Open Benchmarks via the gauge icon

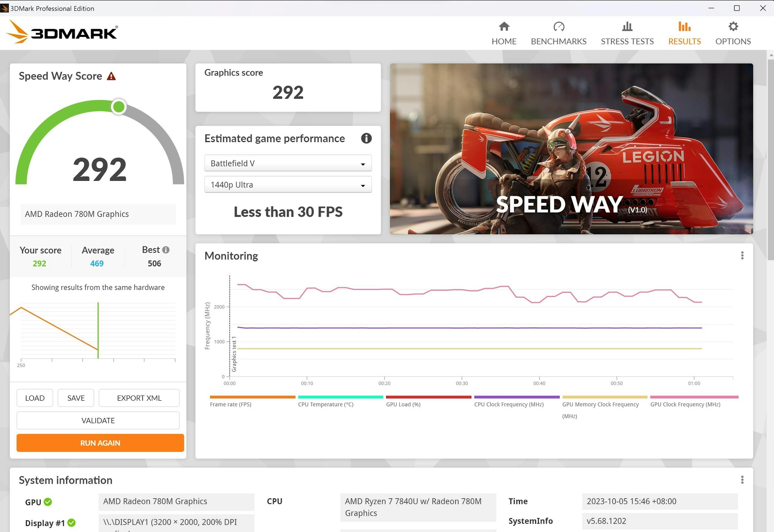point(559,26)
